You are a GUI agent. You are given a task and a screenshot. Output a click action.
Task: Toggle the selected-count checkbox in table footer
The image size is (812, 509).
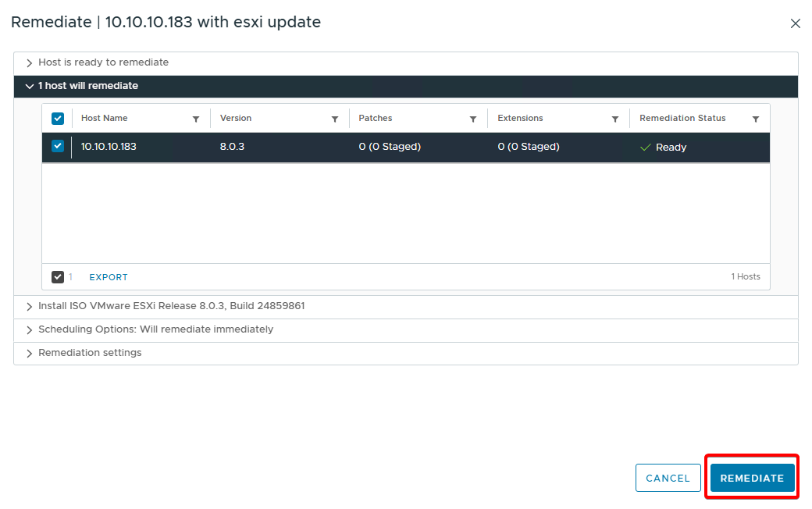click(58, 277)
